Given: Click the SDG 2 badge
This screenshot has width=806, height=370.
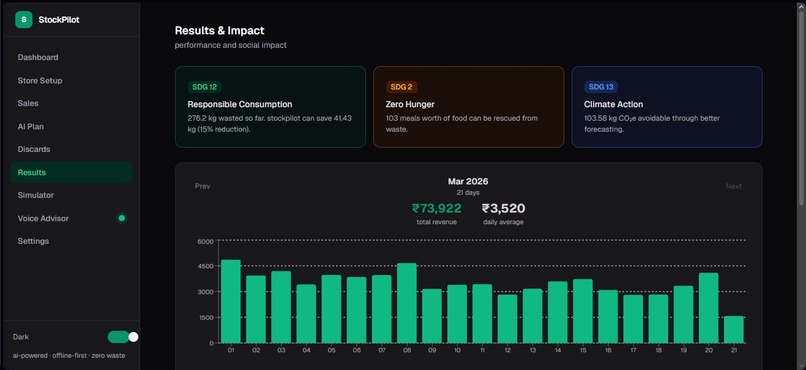Looking at the screenshot, I should (401, 87).
